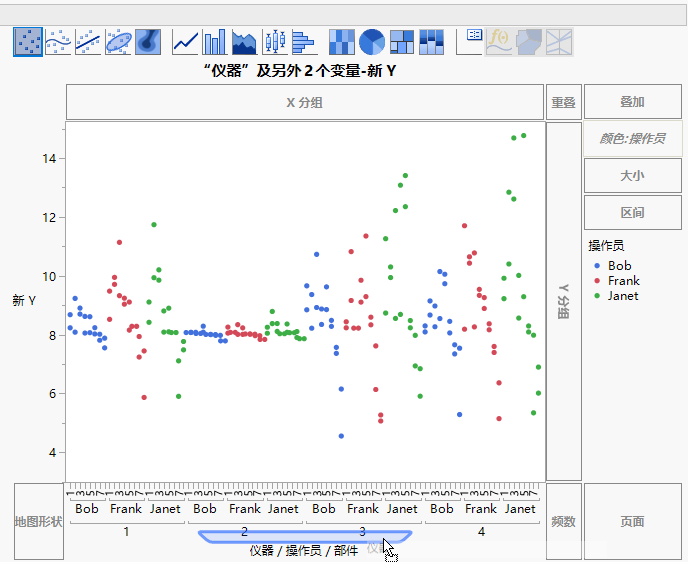Switch to the Line chart icon
This screenshot has width=688, height=562.
coord(186,41)
